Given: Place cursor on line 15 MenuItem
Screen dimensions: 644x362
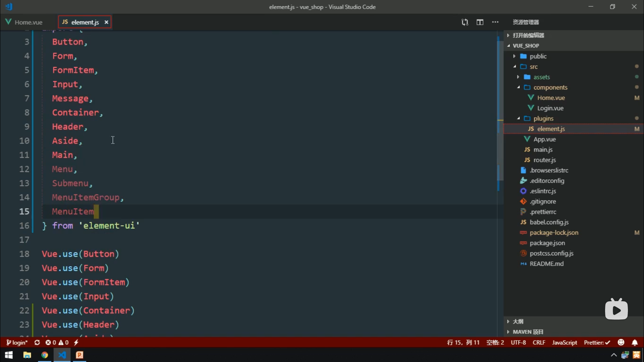Looking at the screenshot, I should (x=73, y=212).
